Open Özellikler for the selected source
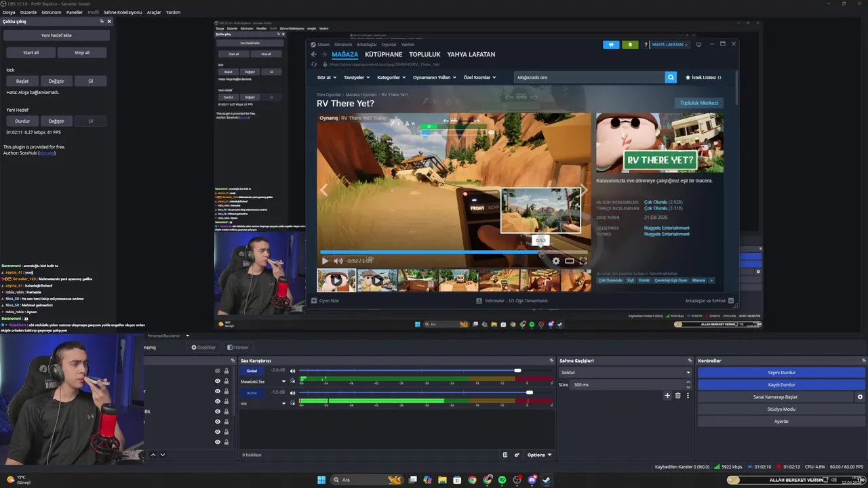The image size is (868, 488). (203, 348)
